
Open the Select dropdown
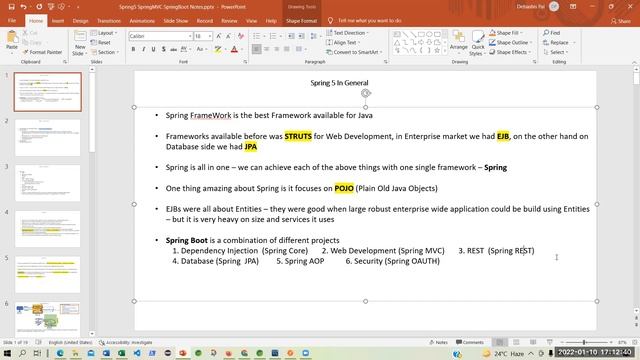556,52
